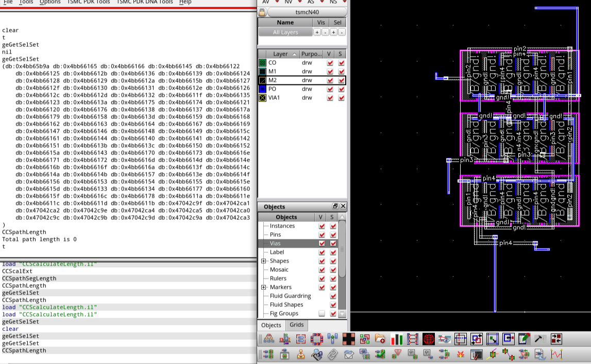Expand the Shapes tree node
The image size is (591, 364).
pos(263,261)
